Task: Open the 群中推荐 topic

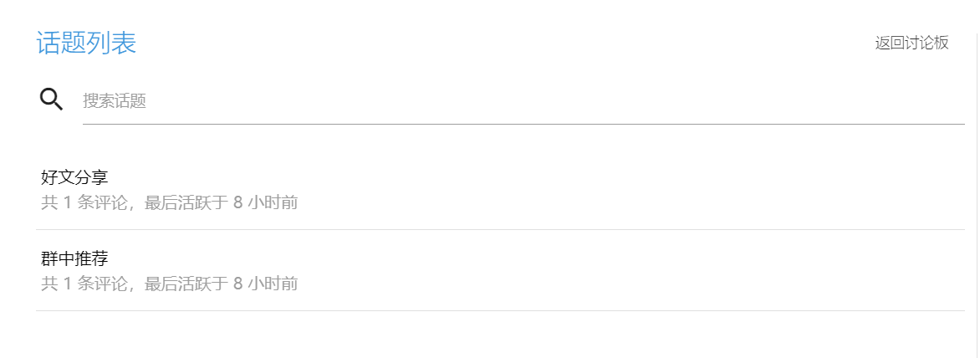Action: [x=74, y=258]
